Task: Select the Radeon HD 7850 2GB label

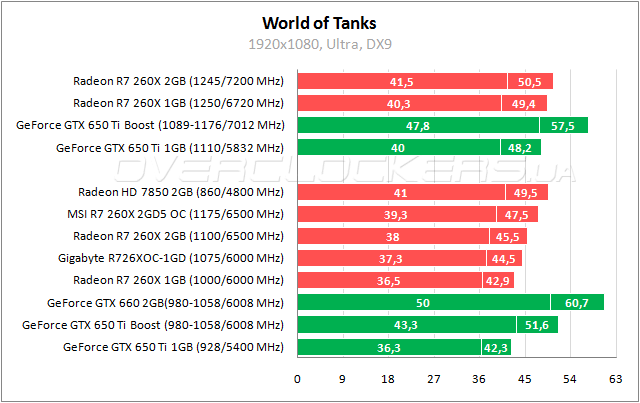Action: click(x=181, y=192)
